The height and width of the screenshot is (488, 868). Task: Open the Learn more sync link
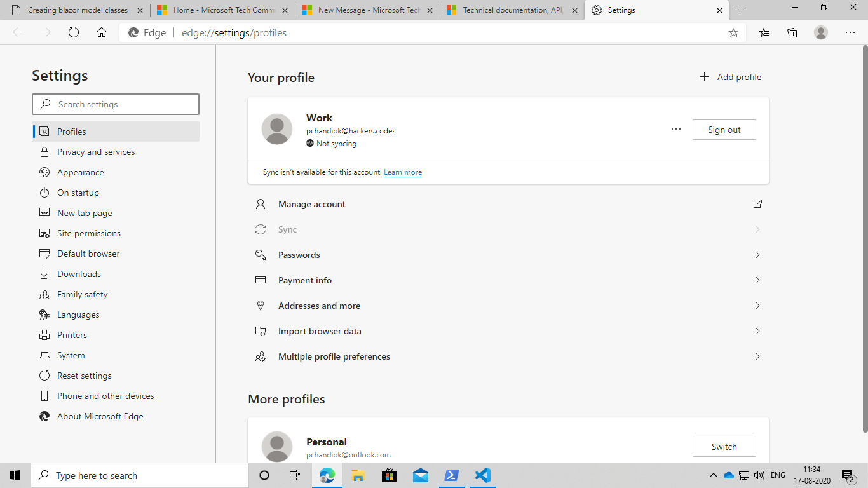point(403,172)
